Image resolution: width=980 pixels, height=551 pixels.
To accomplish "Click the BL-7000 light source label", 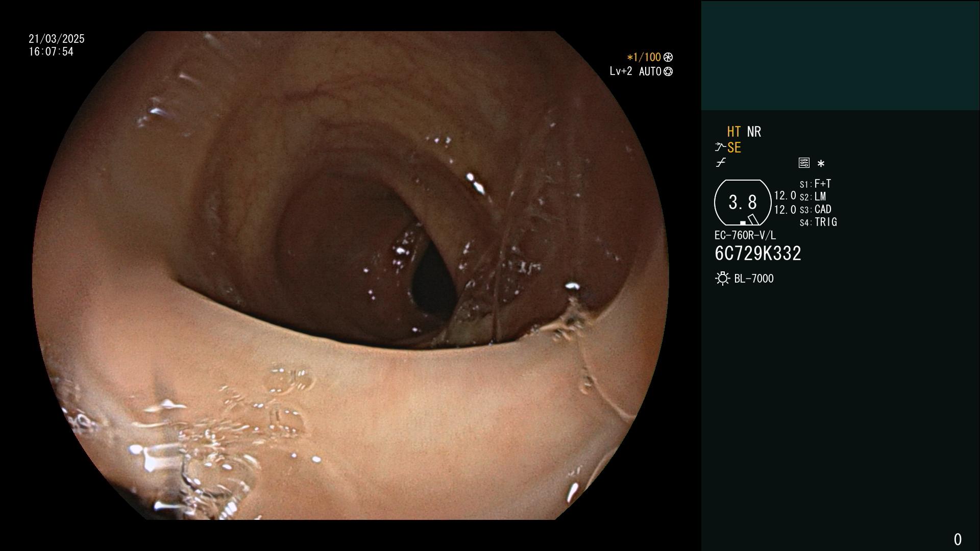I will (x=754, y=279).
